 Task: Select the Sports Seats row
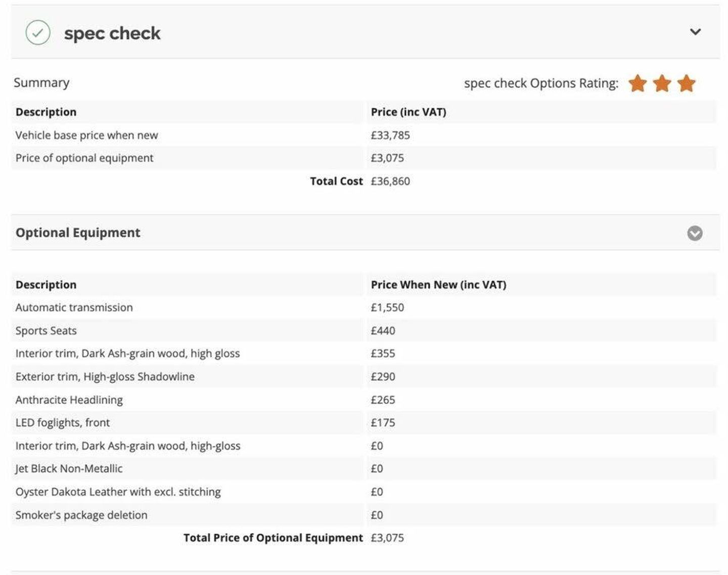[x=364, y=330]
